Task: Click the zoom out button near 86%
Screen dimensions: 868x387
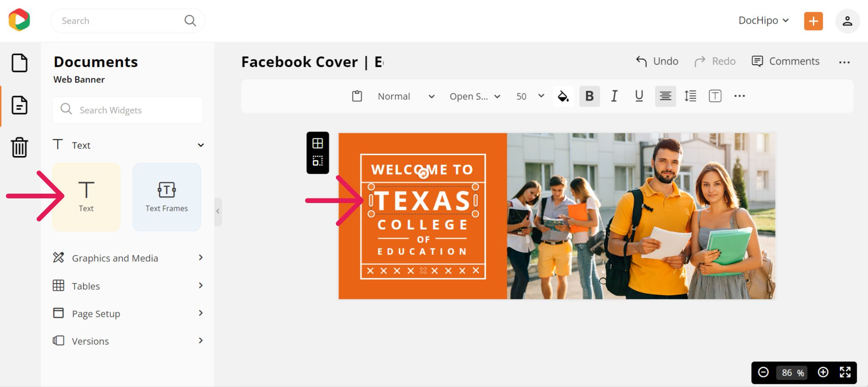Action: click(764, 373)
